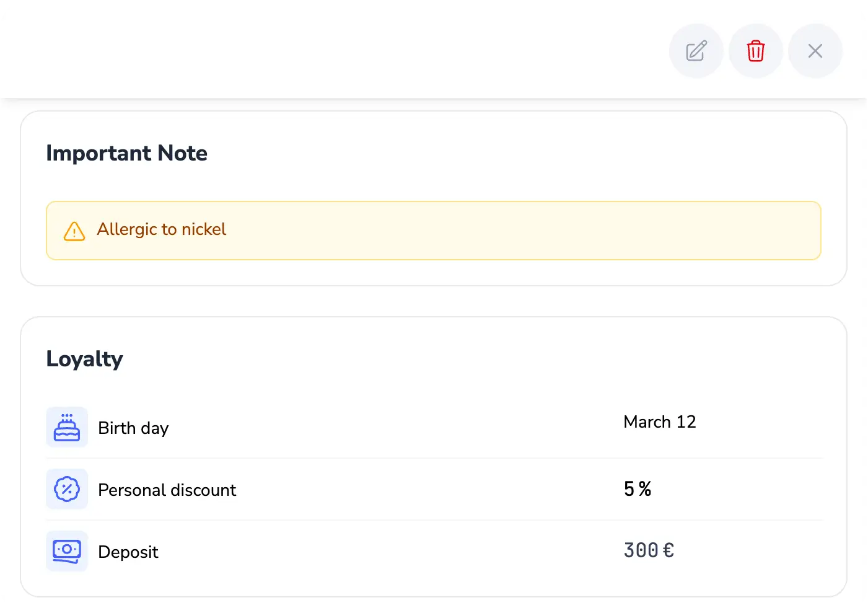Click the Important Note card

pos(434,198)
